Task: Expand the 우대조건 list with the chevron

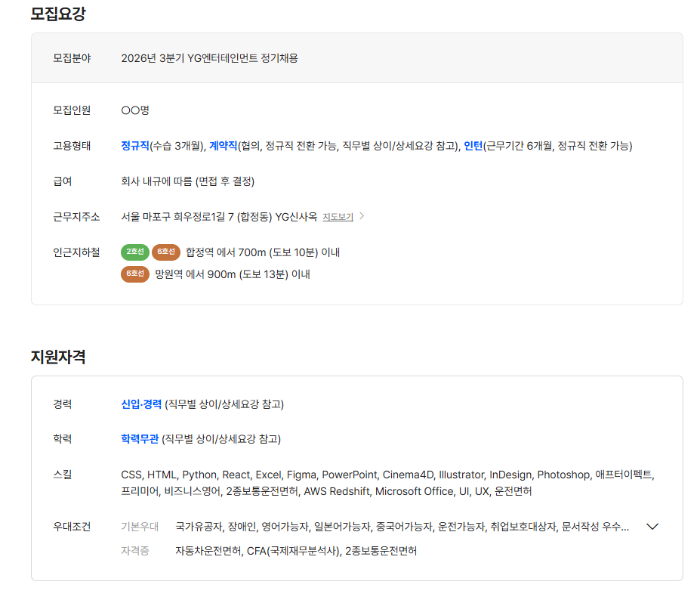Action: 652,527
